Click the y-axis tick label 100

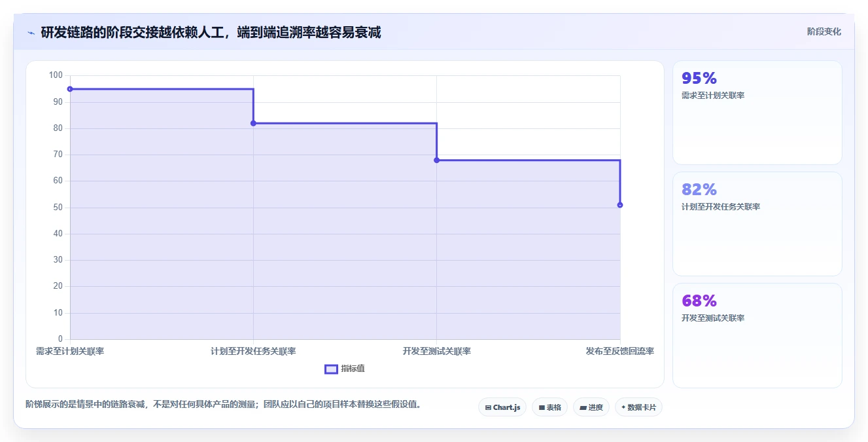click(56, 75)
